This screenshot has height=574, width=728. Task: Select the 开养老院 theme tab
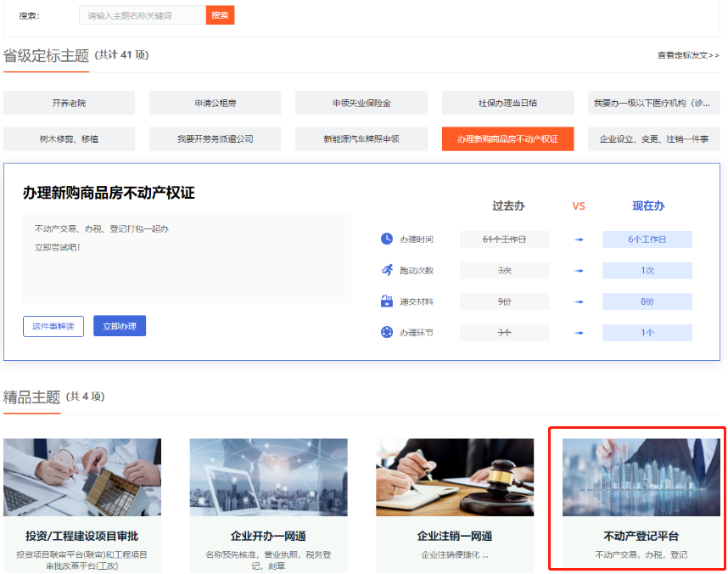[69, 103]
